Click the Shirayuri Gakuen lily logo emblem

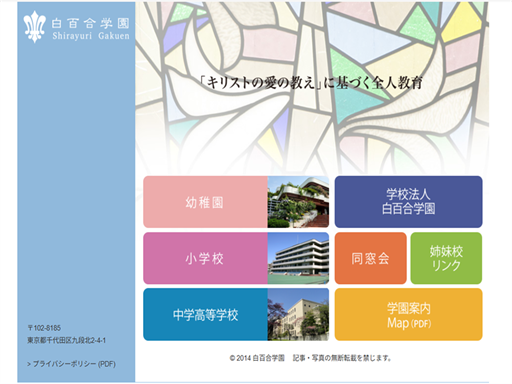[34, 27]
